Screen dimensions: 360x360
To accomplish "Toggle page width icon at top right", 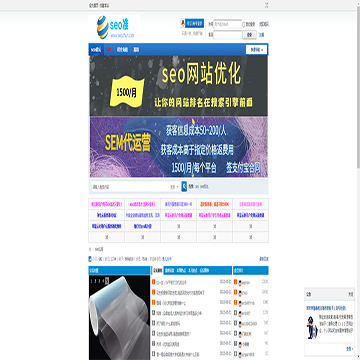I will point(266,5).
